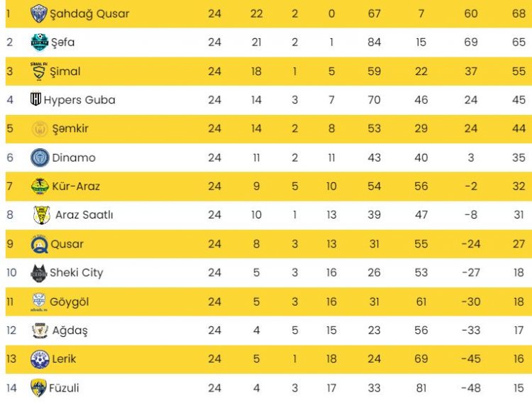This screenshot has height=403, width=532.
Task: Open the Hypers Guba team link
Action: (79, 100)
